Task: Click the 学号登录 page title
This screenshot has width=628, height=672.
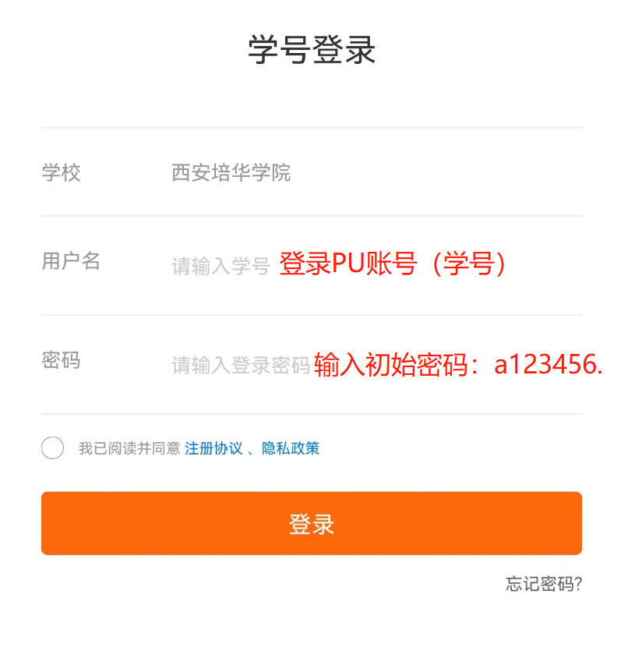Action: [x=312, y=50]
